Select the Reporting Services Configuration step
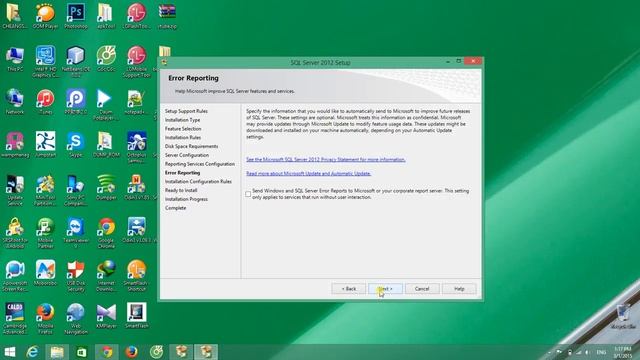The width and height of the screenshot is (640, 360). coord(200,164)
